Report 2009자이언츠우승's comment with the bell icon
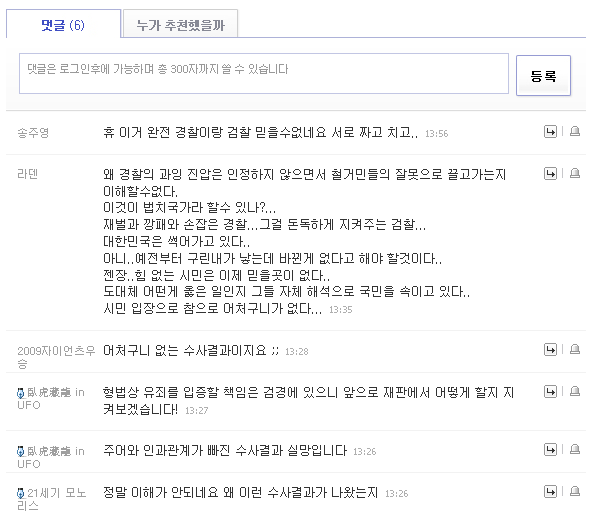 point(575,349)
